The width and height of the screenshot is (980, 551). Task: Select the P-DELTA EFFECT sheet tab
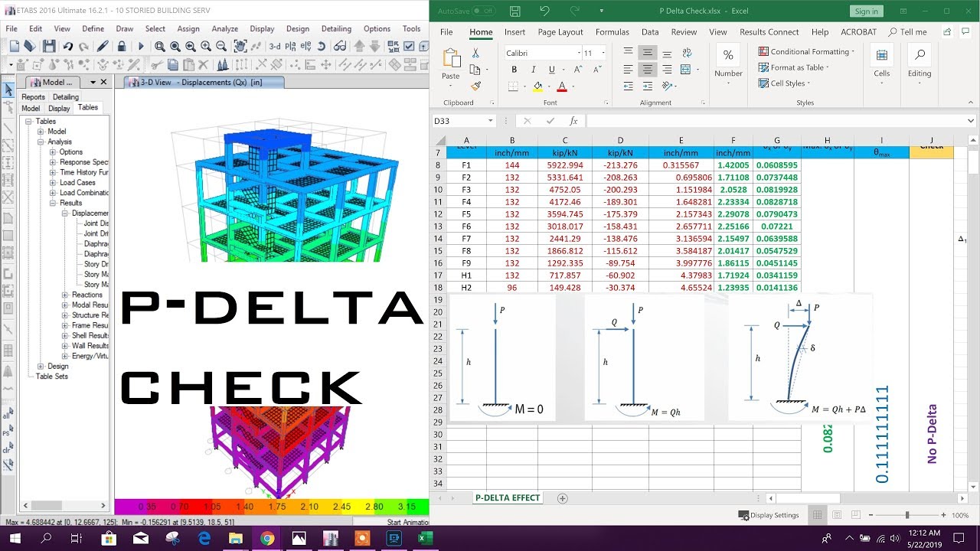tap(508, 497)
